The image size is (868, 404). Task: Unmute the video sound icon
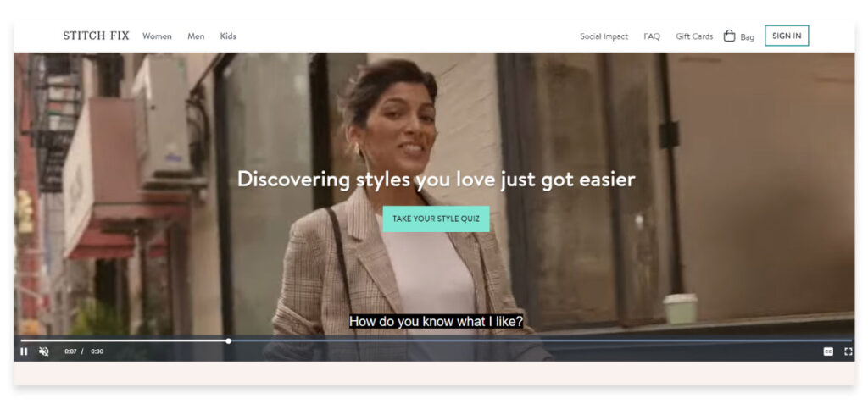[44, 351]
